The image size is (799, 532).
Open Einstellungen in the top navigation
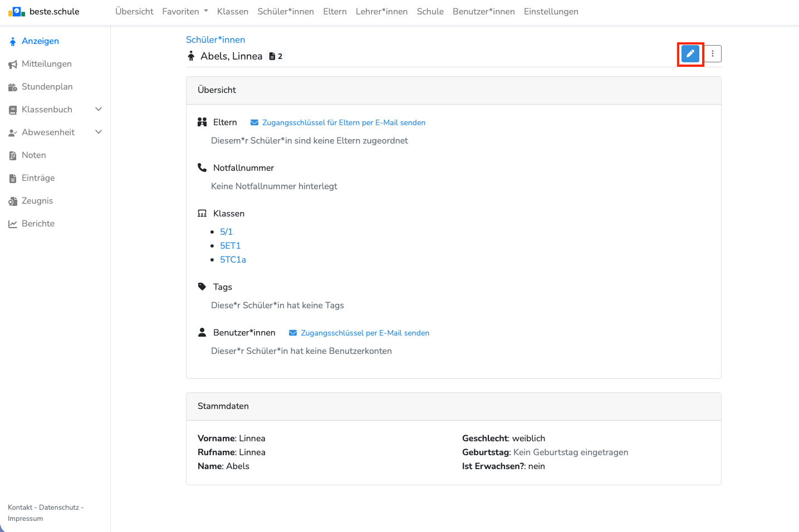tap(551, 12)
